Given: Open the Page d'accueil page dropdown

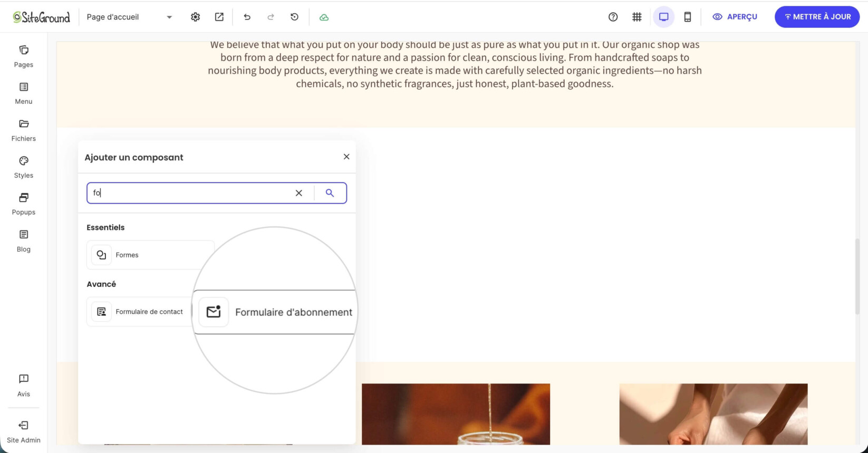Looking at the screenshot, I should pos(129,17).
